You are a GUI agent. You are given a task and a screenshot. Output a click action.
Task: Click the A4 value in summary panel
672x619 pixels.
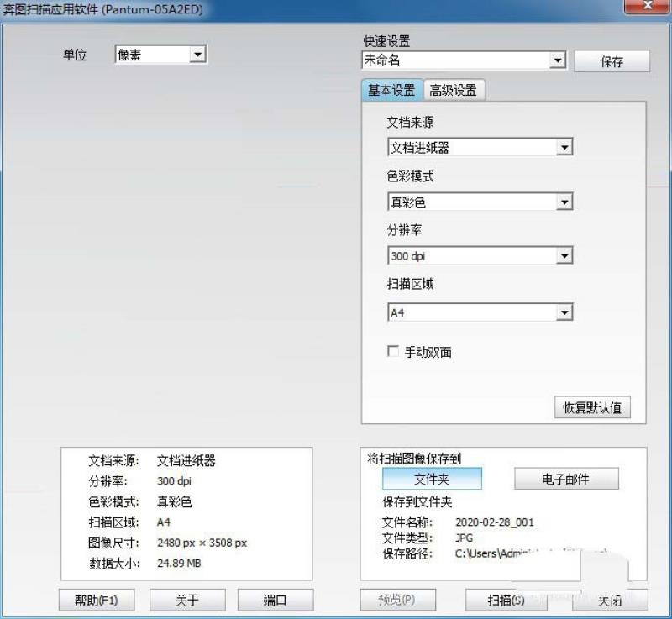click(164, 522)
